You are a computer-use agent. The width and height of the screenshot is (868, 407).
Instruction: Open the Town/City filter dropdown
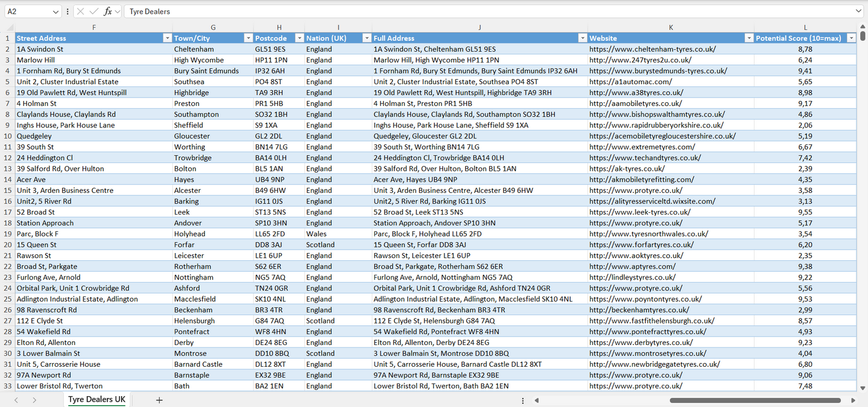coord(248,38)
